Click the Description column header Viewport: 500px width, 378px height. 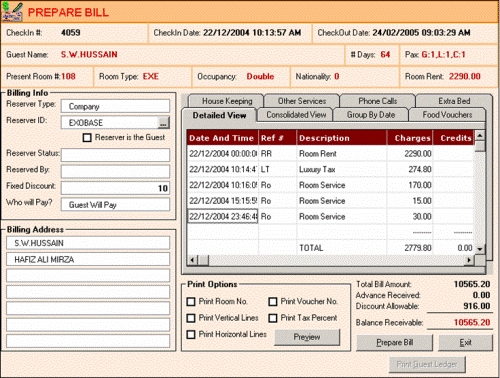click(342, 138)
